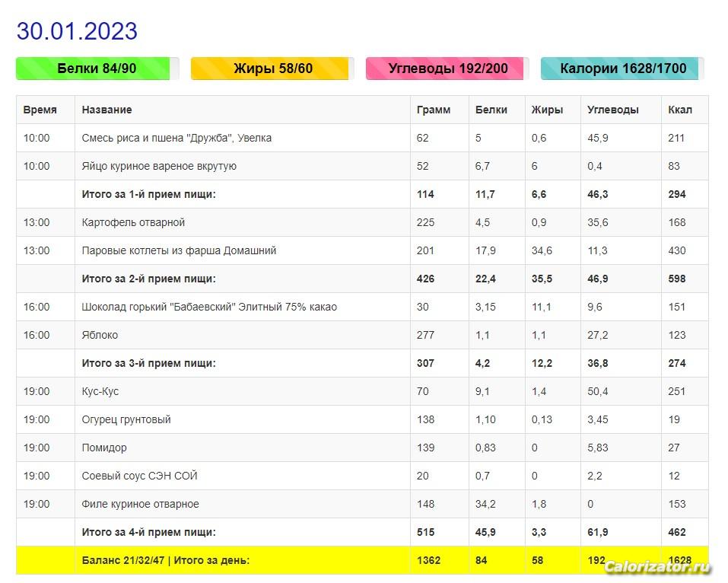
Task: Select the Итого за 4-й прием пищи label
Action: [148, 532]
